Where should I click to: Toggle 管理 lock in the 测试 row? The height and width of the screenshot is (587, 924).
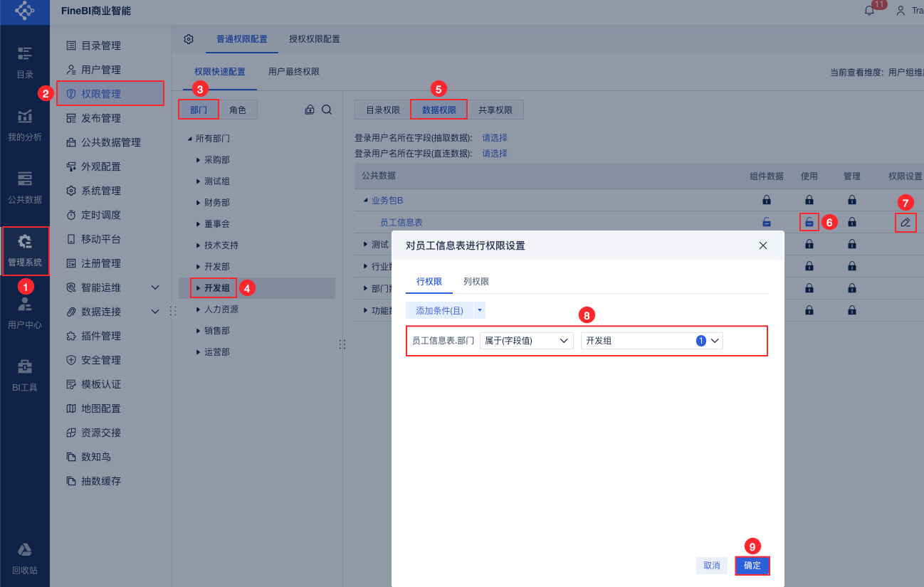tap(852, 245)
